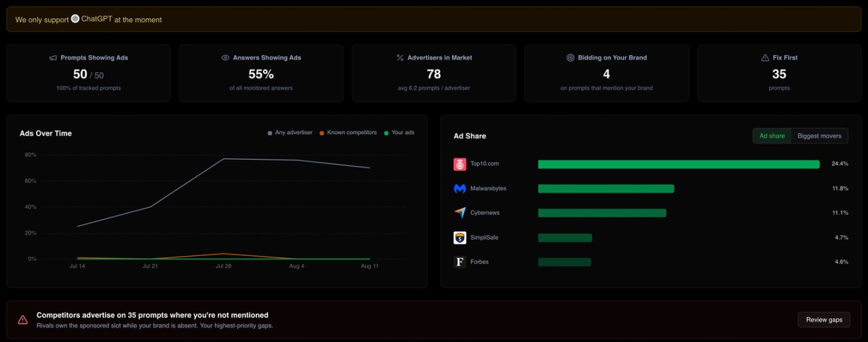Screen dimensions: 868x342
Task: Click the 55% value in Answers Showing Ads
Action: pyautogui.click(x=261, y=74)
